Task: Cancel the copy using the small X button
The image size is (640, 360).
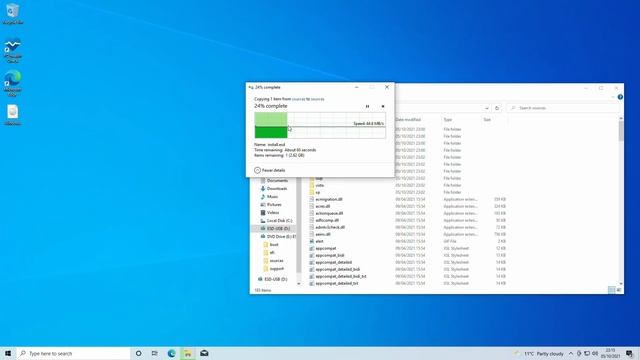Action: [383, 107]
